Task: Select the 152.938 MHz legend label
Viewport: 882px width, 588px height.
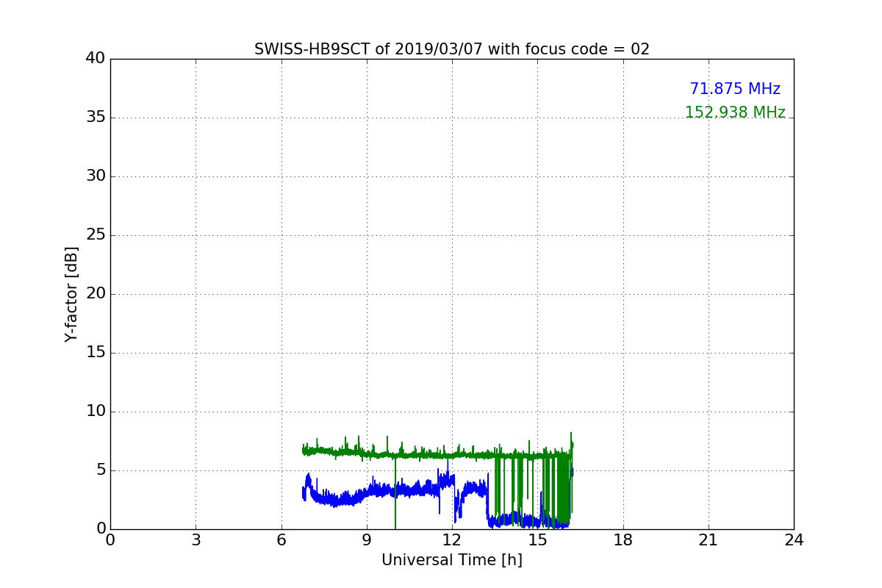Action: click(x=735, y=112)
